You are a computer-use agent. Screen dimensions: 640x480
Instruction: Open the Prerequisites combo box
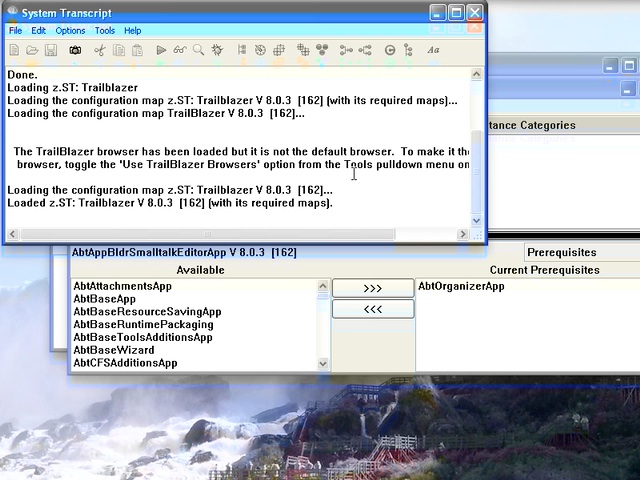(x=582, y=253)
